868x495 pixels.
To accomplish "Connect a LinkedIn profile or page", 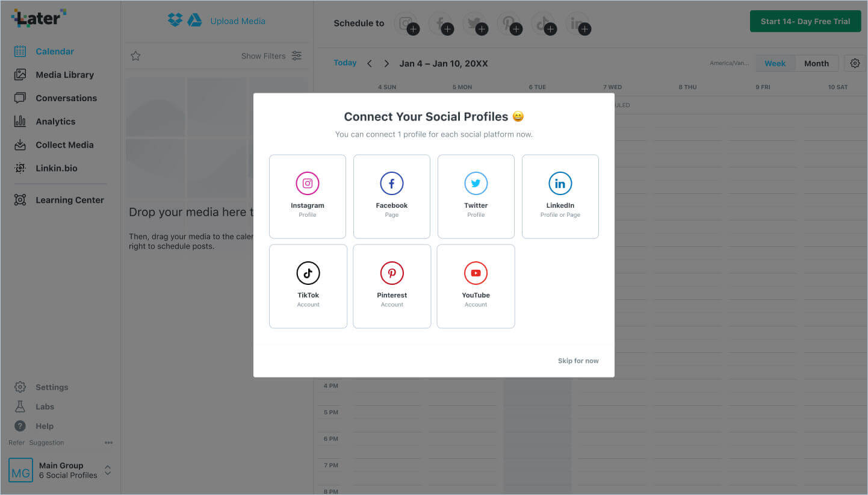I will coord(560,196).
